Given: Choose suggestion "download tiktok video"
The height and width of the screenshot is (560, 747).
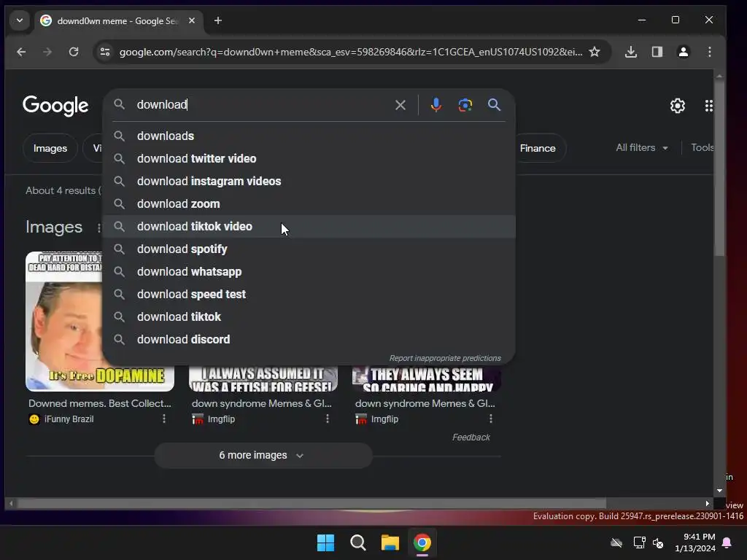Looking at the screenshot, I should 309,226.
